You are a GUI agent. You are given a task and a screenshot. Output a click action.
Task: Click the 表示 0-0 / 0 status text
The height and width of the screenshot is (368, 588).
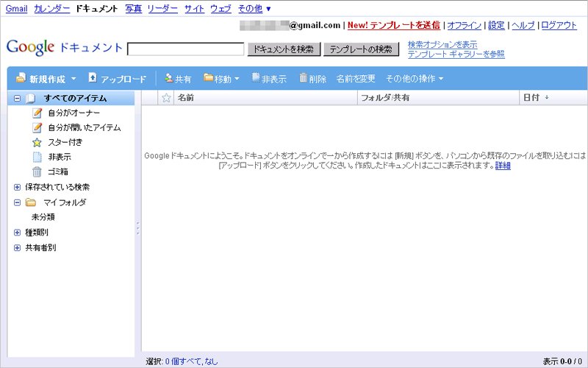point(562,361)
